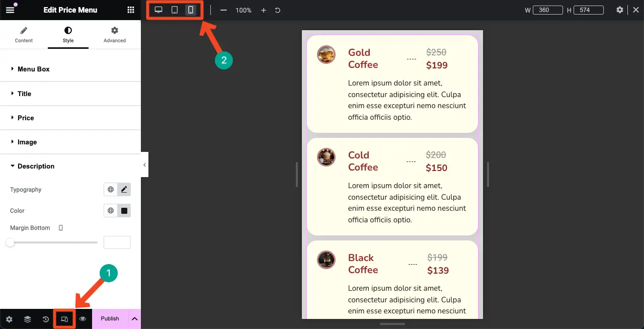Screen dimensions: 644x329
Task: Click the strikethrough $250 price
Action: (x=436, y=52)
